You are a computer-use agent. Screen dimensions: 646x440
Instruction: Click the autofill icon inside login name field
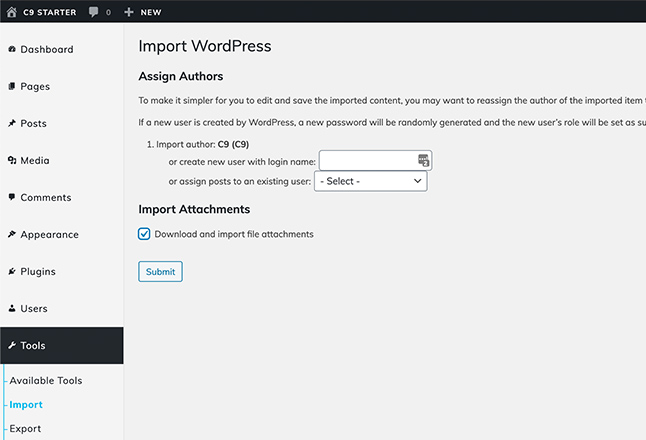point(424,160)
